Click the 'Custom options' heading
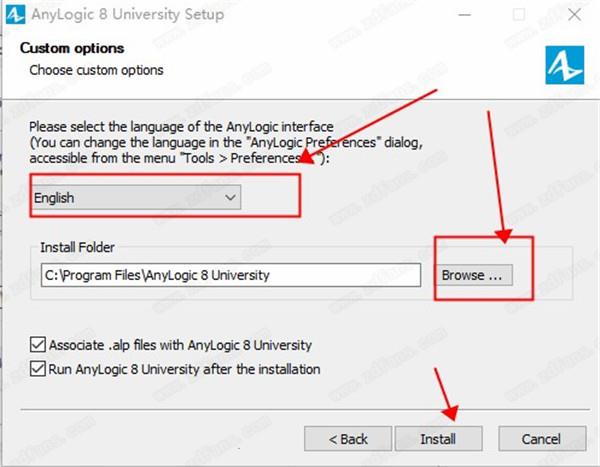The image size is (600, 467). click(x=72, y=48)
